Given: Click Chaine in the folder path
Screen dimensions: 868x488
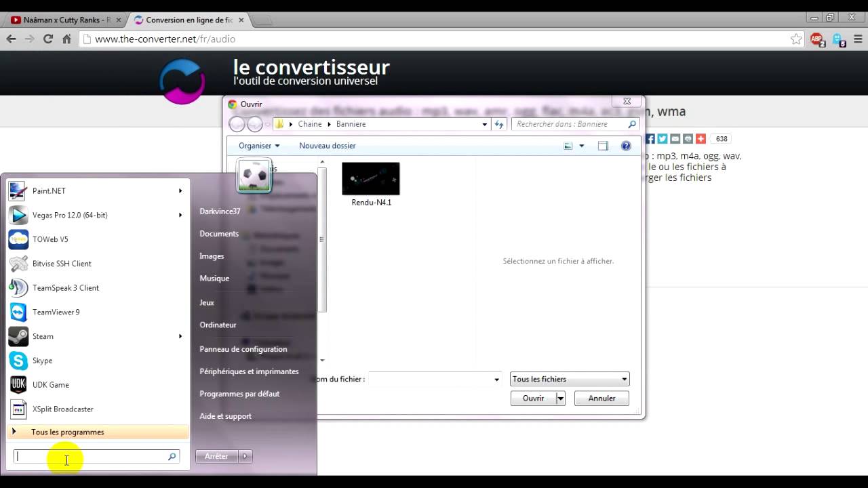Looking at the screenshot, I should (310, 124).
